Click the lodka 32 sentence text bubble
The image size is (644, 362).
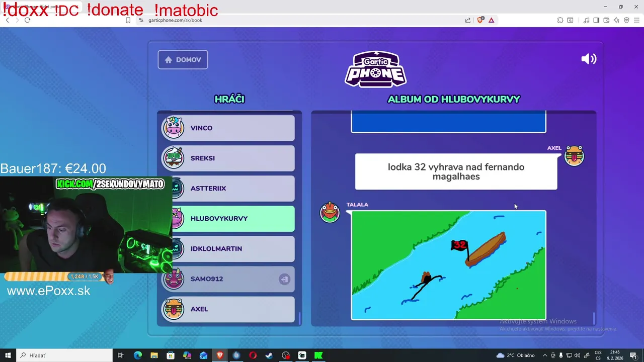(456, 171)
